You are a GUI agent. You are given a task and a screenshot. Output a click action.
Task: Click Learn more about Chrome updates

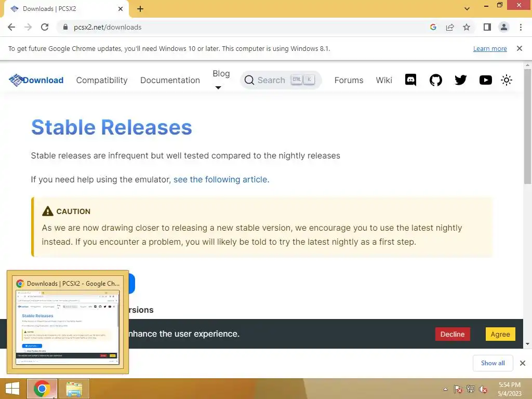[490, 48]
